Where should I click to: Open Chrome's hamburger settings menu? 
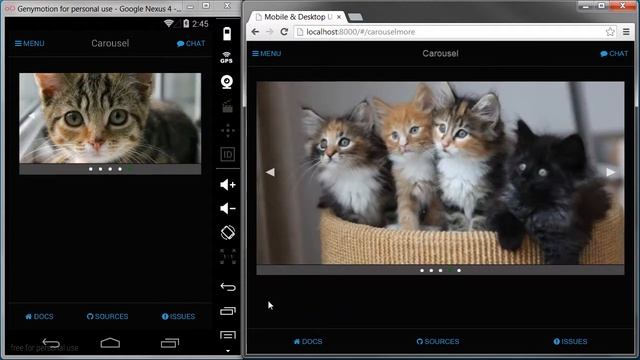[626, 32]
